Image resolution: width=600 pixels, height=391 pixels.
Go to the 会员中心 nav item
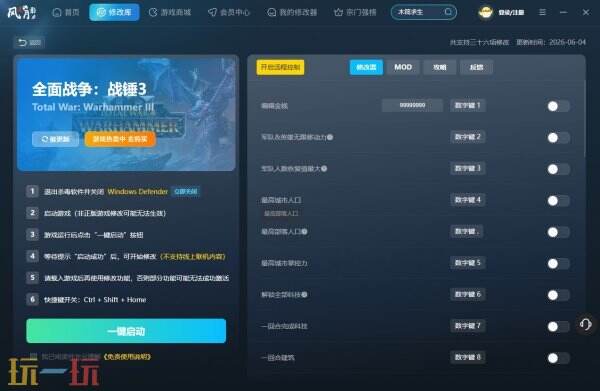pyautogui.click(x=228, y=12)
